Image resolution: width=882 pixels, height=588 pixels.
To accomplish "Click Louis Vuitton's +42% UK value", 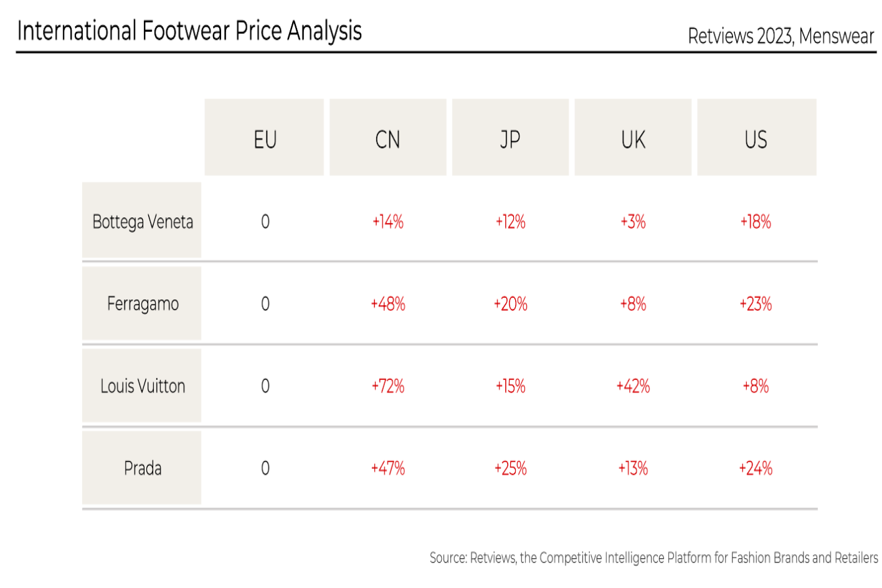I will pyautogui.click(x=633, y=386).
